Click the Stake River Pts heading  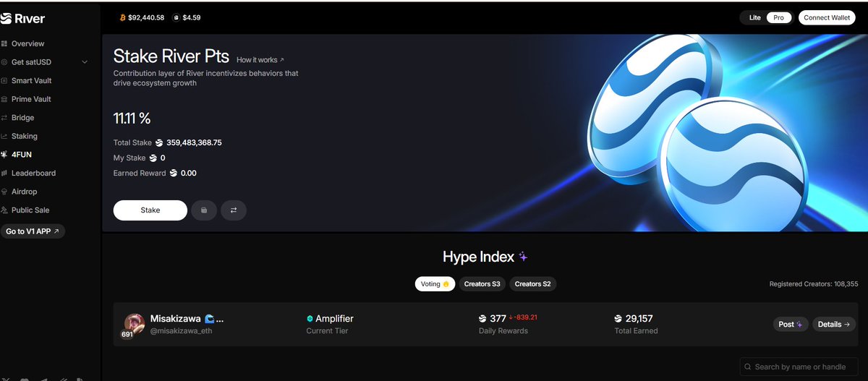(171, 57)
